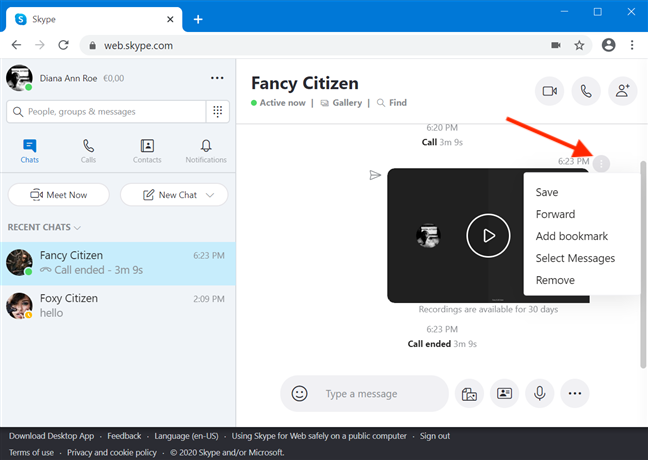648x460 pixels.
Task: Start a video call with Fancy Citizen
Action: 549,91
